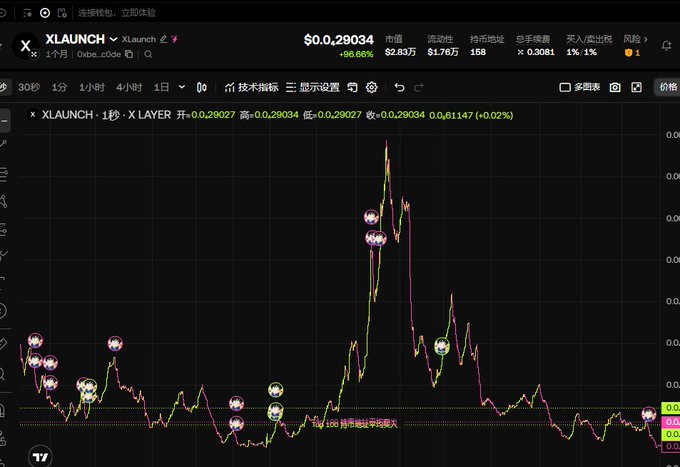Select the trend line drawing tool

point(3,145)
